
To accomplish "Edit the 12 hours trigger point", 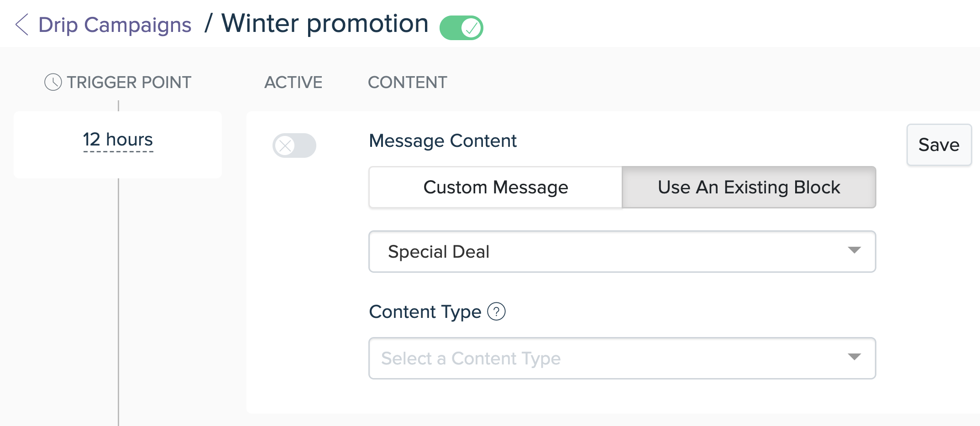I will click(x=118, y=140).
